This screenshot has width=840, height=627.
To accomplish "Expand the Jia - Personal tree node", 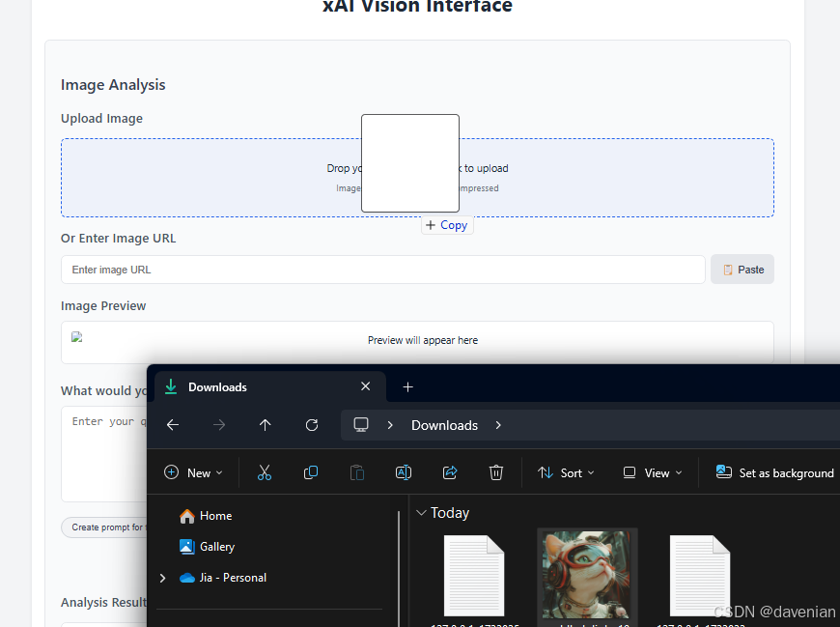I will tap(162, 578).
